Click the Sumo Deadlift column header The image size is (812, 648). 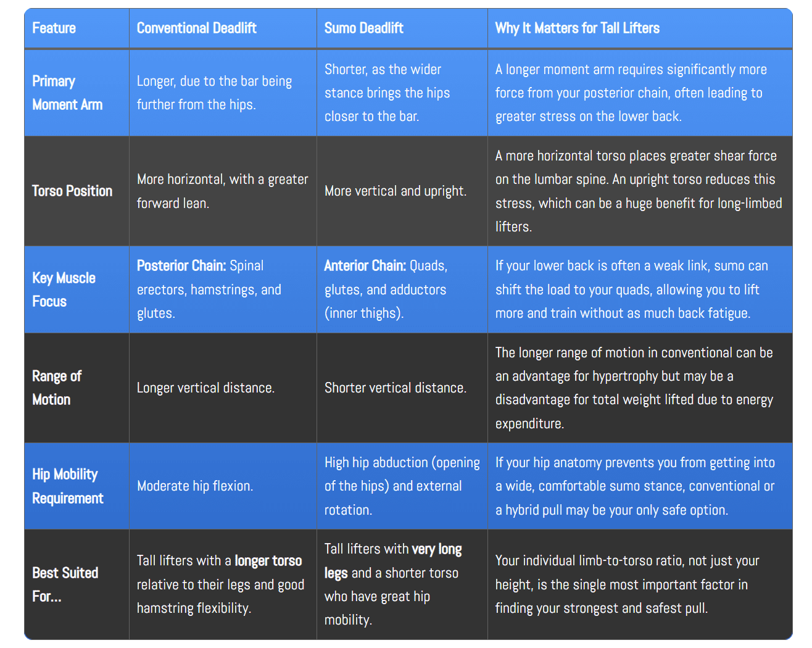coord(363,28)
